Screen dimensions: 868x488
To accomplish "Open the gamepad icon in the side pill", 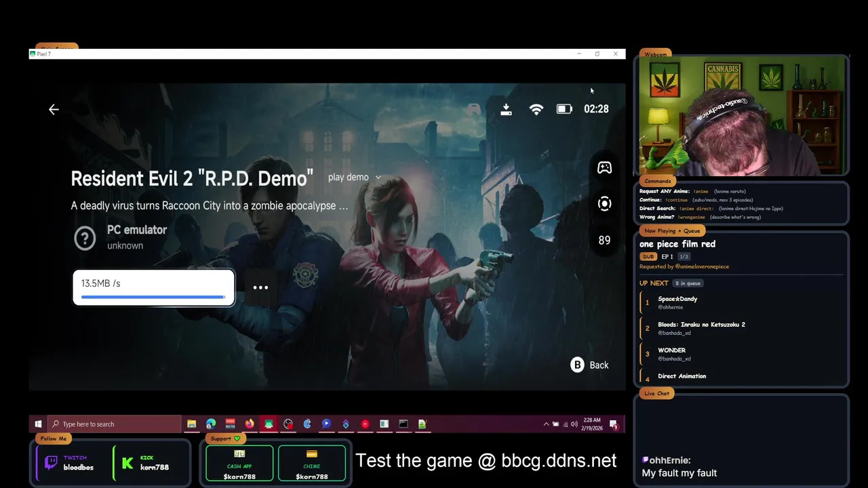I will pyautogui.click(x=604, y=167).
